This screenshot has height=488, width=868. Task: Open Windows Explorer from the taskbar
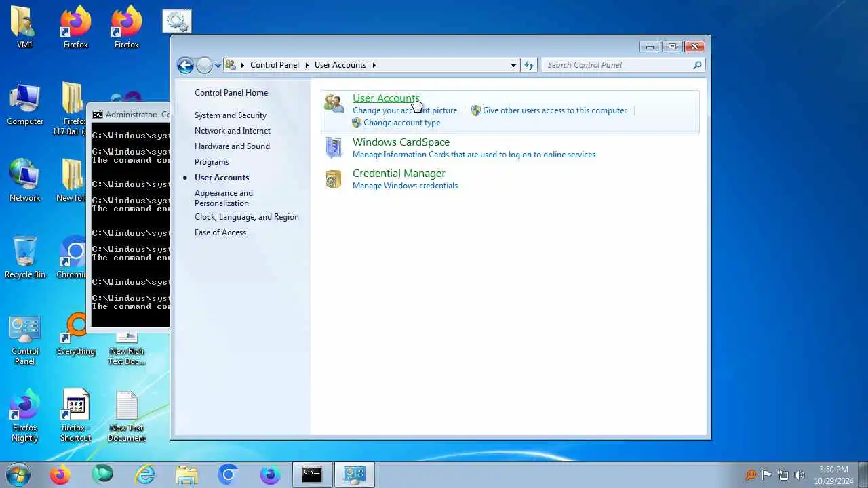coord(186,474)
